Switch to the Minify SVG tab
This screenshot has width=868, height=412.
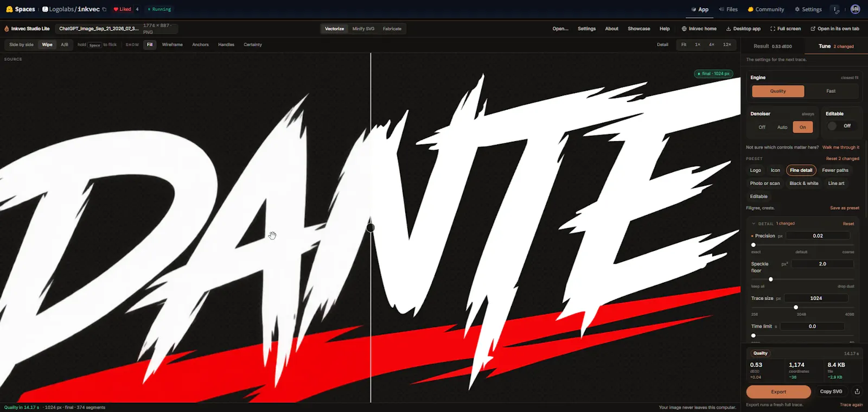[x=363, y=29]
